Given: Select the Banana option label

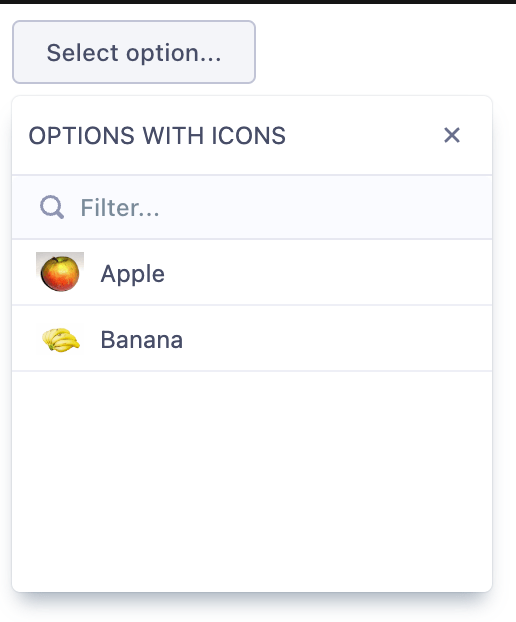Looking at the screenshot, I should (142, 340).
